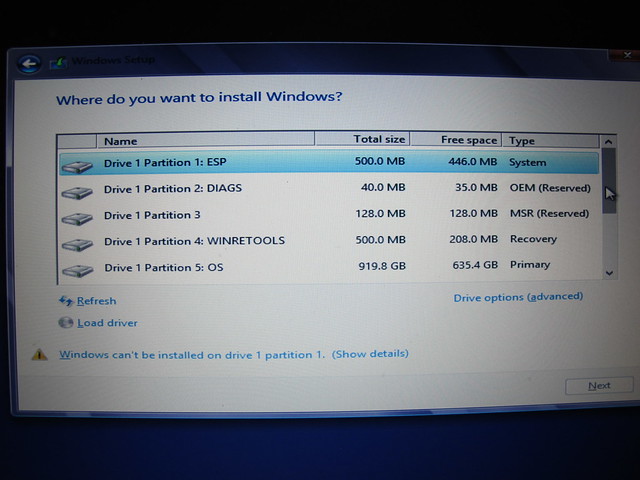
Task: Sort by the Total size column header
Action: pyautogui.click(x=362, y=139)
